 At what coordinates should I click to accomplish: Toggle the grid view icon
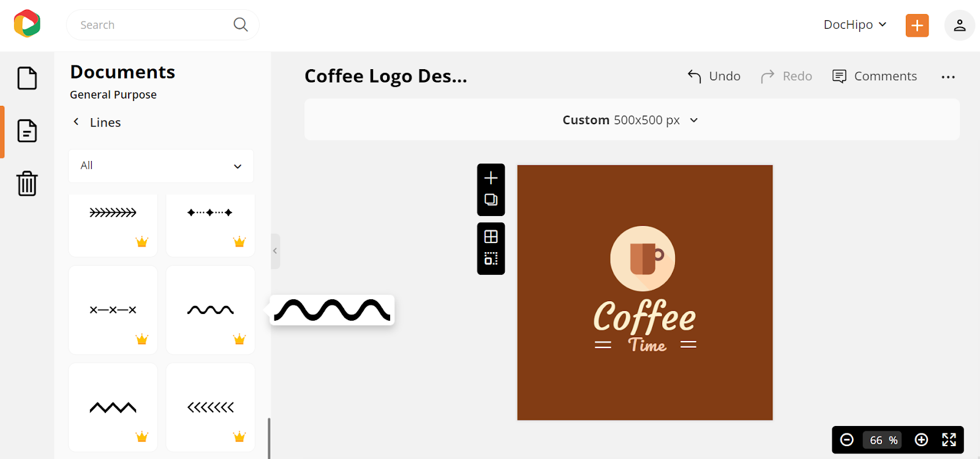pyautogui.click(x=491, y=237)
